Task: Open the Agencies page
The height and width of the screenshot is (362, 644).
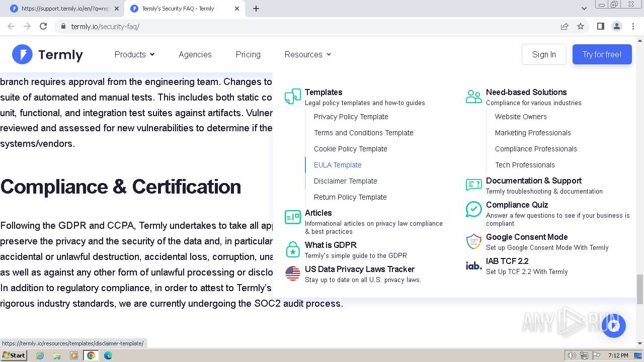Action: pos(195,54)
